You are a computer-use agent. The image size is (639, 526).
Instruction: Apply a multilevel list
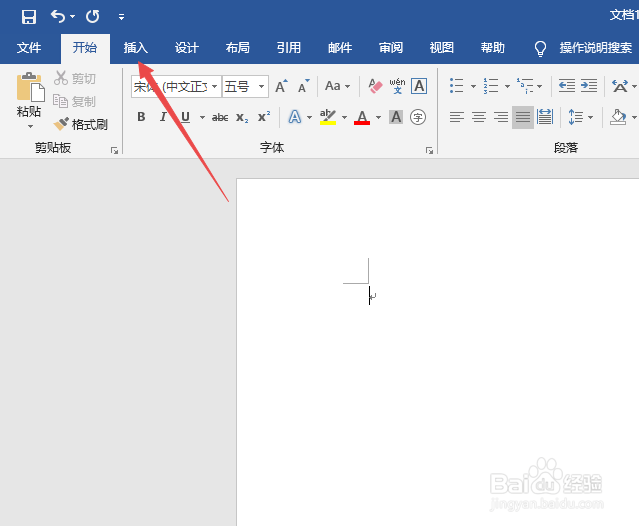point(525,86)
